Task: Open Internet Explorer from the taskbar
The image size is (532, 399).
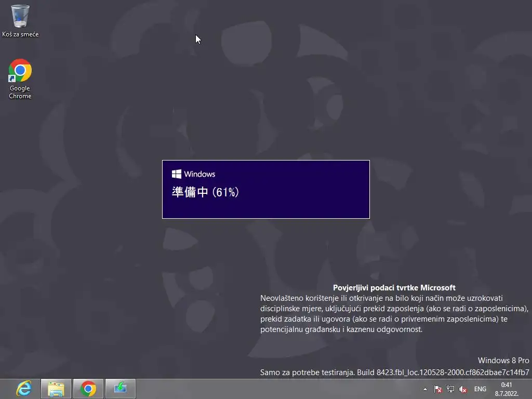Action: click(24, 389)
